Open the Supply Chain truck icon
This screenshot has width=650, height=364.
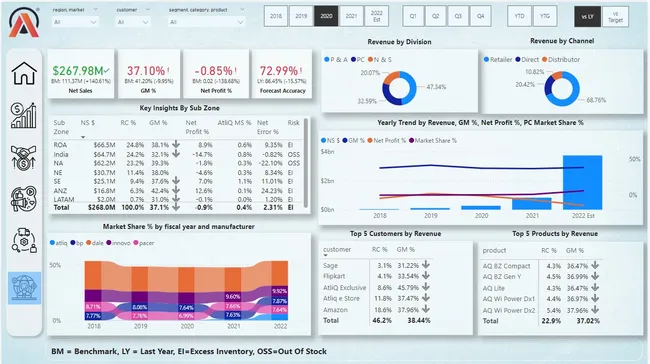[x=24, y=240]
